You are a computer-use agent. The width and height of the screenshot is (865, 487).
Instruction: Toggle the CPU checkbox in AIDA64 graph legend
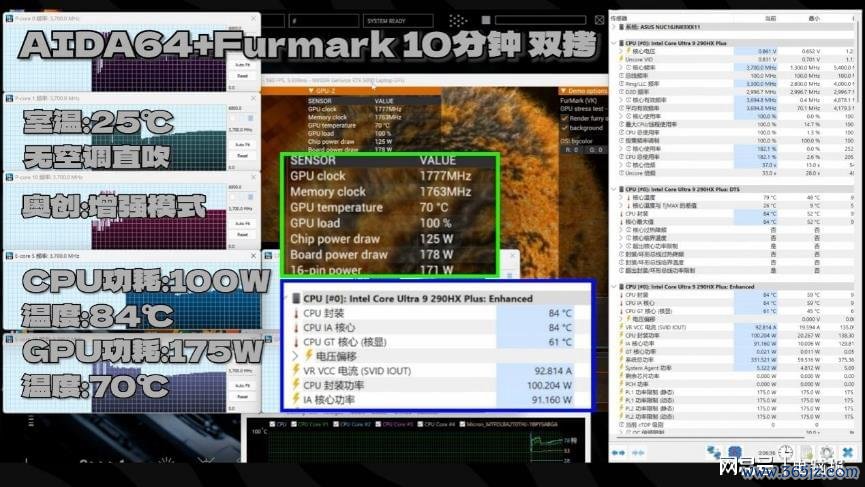(x=272, y=424)
